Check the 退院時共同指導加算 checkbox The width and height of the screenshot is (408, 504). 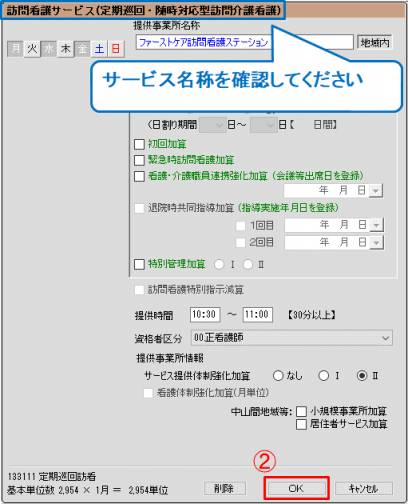point(139,208)
